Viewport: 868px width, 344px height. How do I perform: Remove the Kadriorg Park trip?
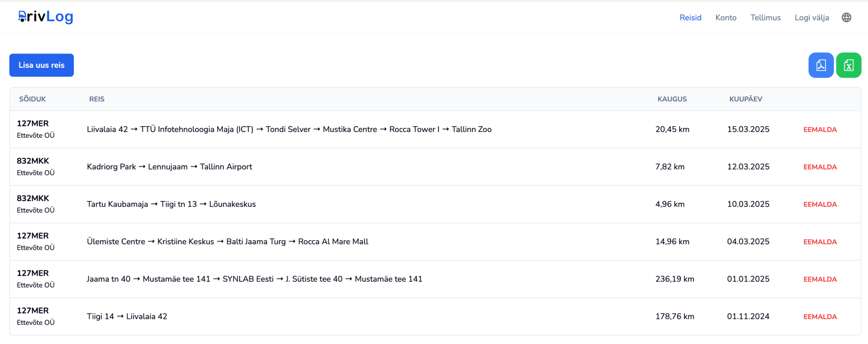click(x=820, y=167)
